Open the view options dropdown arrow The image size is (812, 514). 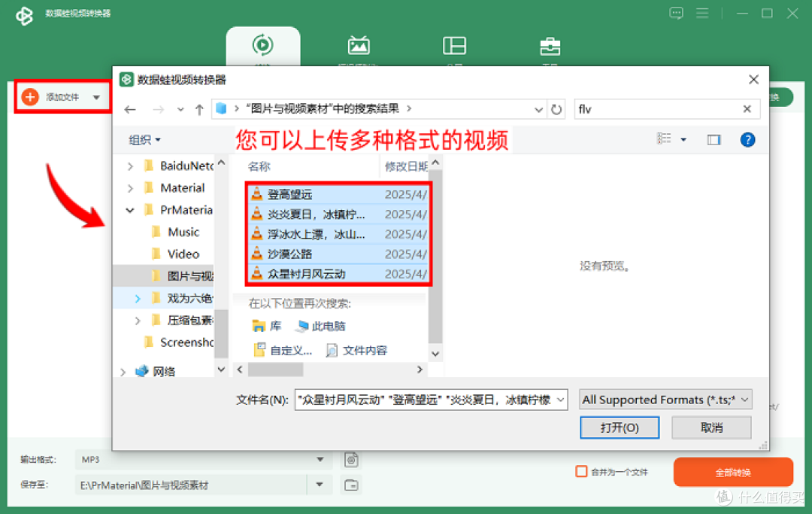click(x=683, y=139)
